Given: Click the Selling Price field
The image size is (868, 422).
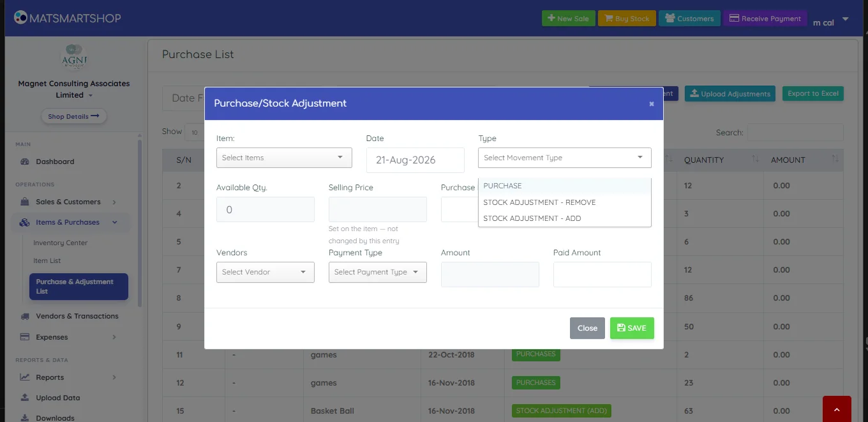Looking at the screenshot, I should (x=378, y=209).
